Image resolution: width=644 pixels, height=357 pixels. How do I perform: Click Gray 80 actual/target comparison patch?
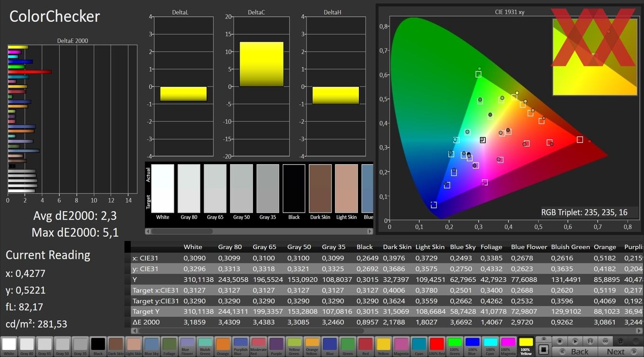click(189, 188)
